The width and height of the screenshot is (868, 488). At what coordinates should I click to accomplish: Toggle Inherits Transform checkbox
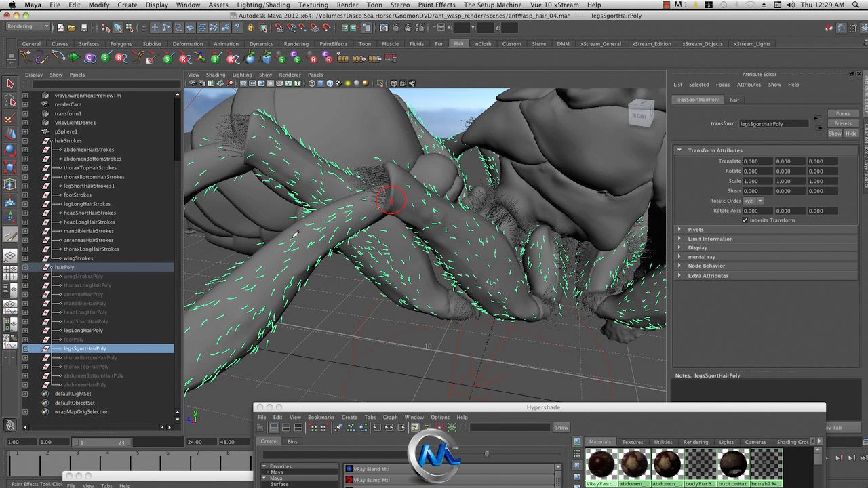tap(745, 220)
